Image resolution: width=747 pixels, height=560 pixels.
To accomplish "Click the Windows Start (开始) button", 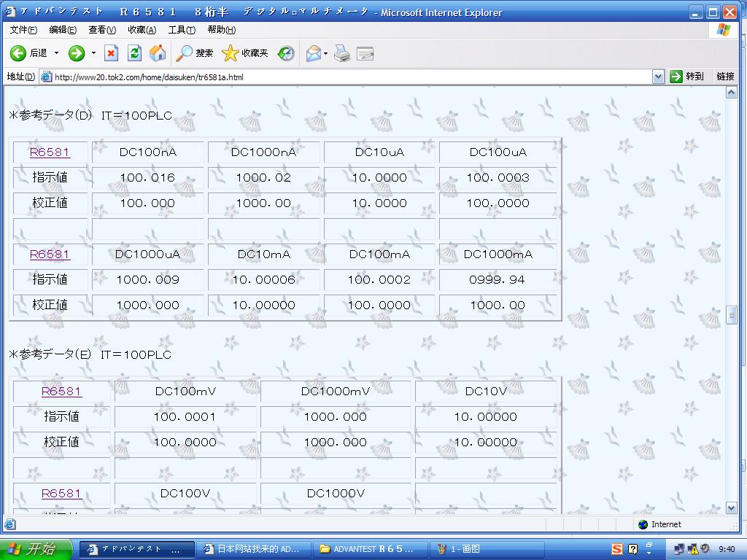I will tap(36, 550).
